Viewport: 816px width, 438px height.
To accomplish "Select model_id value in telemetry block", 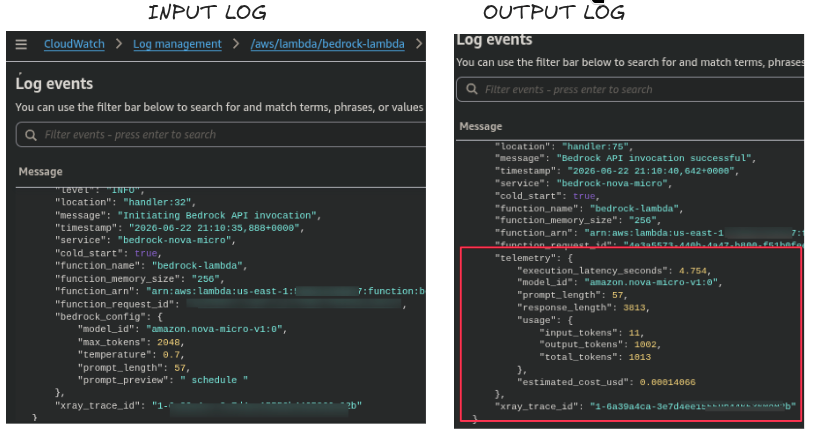I will tap(651, 282).
